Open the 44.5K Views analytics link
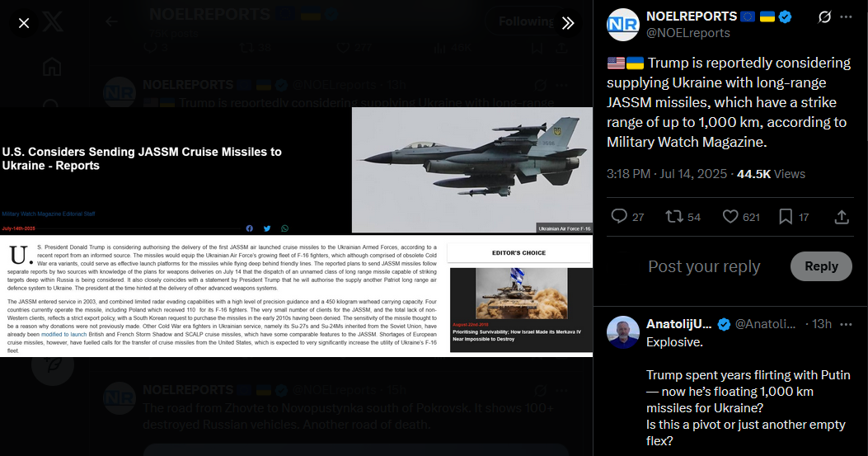This screenshot has height=456, width=868. point(771,174)
